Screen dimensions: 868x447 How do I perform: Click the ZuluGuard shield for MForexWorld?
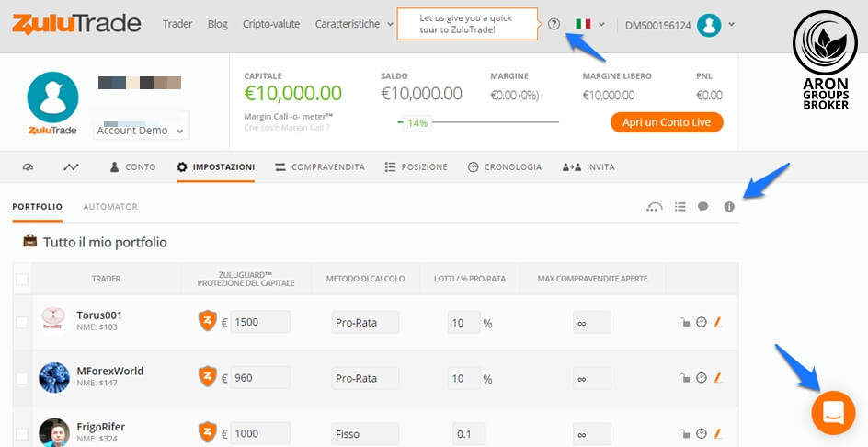point(208,377)
